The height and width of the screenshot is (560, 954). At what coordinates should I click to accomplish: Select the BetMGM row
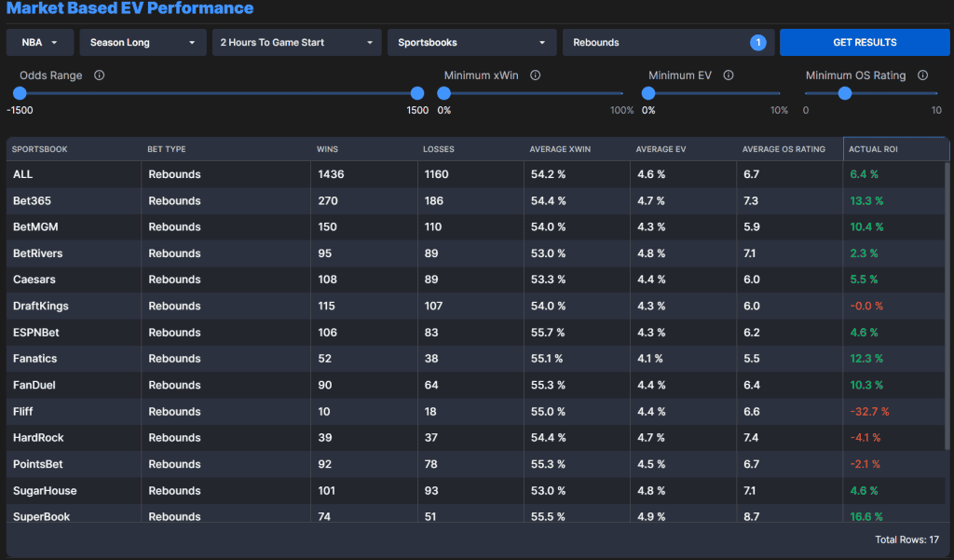tap(475, 227)
